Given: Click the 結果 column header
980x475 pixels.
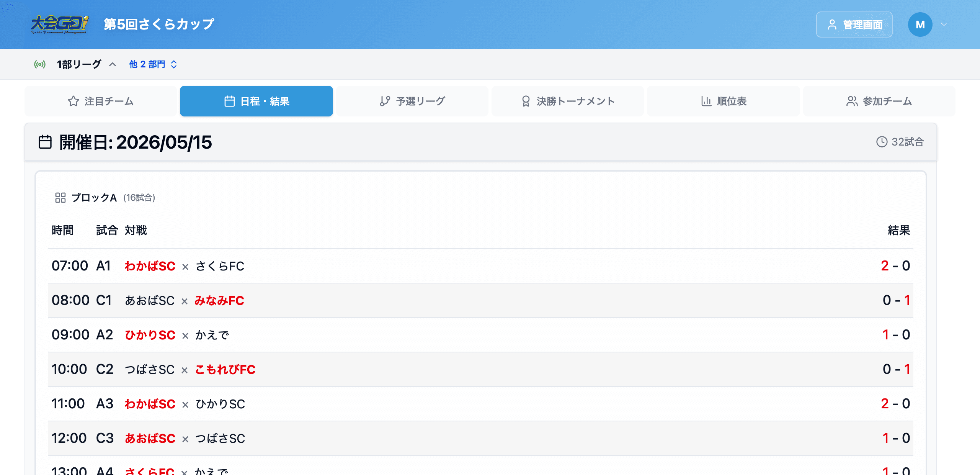Looking at the screenshot, I should click(x=899, y=230).
